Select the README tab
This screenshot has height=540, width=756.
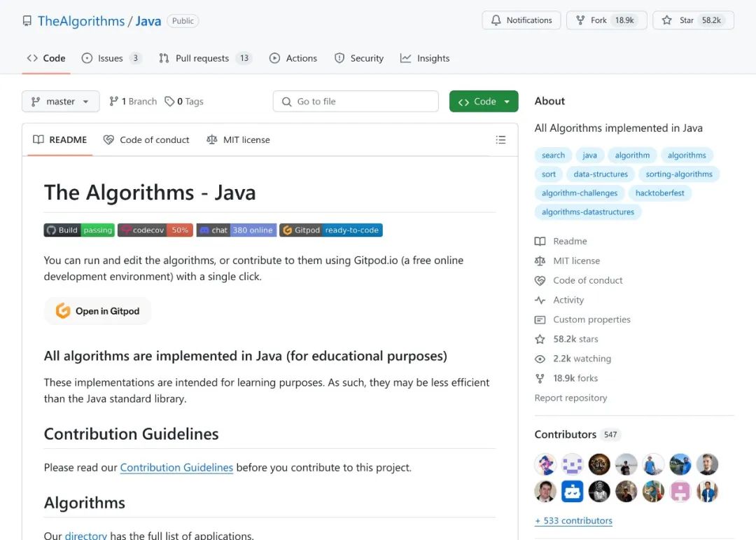(59, 140)
